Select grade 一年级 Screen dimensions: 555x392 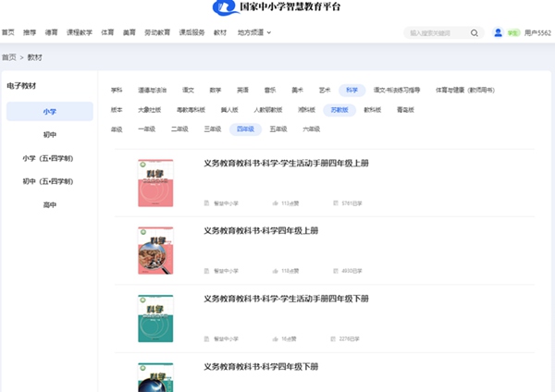146,129
